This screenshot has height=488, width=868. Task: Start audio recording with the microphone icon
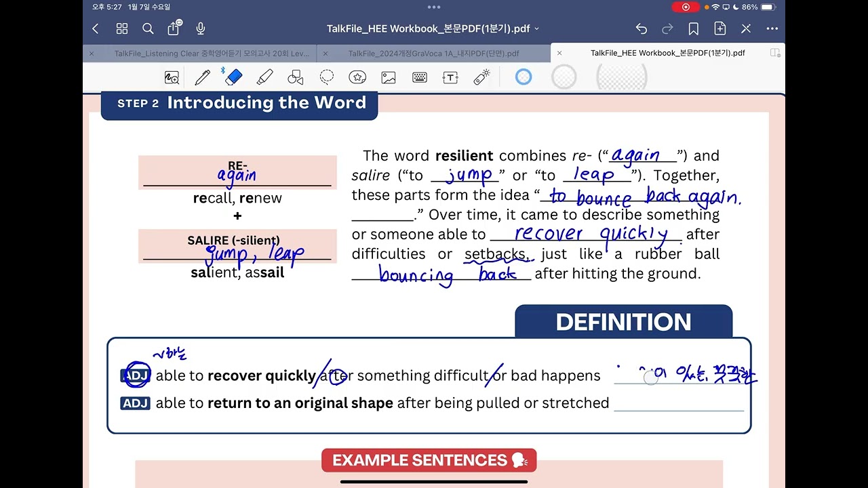tap(201, 28)
